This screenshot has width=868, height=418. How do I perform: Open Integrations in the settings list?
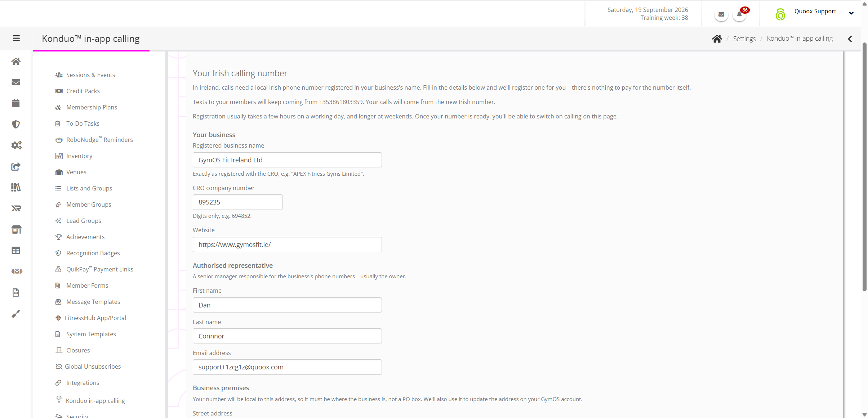pyautogui.click(x=83, y=383)
